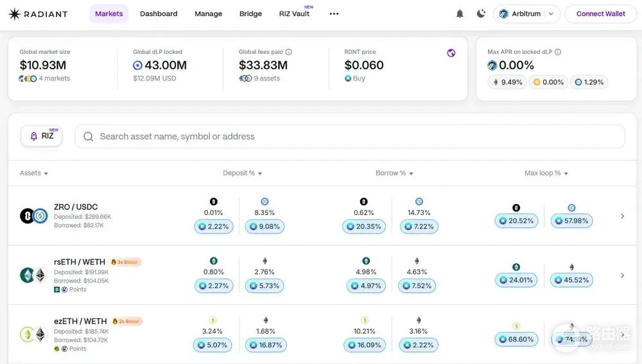Toggle the RIZ markets filter button
The image size is (642, 364).
pos(41,136)
